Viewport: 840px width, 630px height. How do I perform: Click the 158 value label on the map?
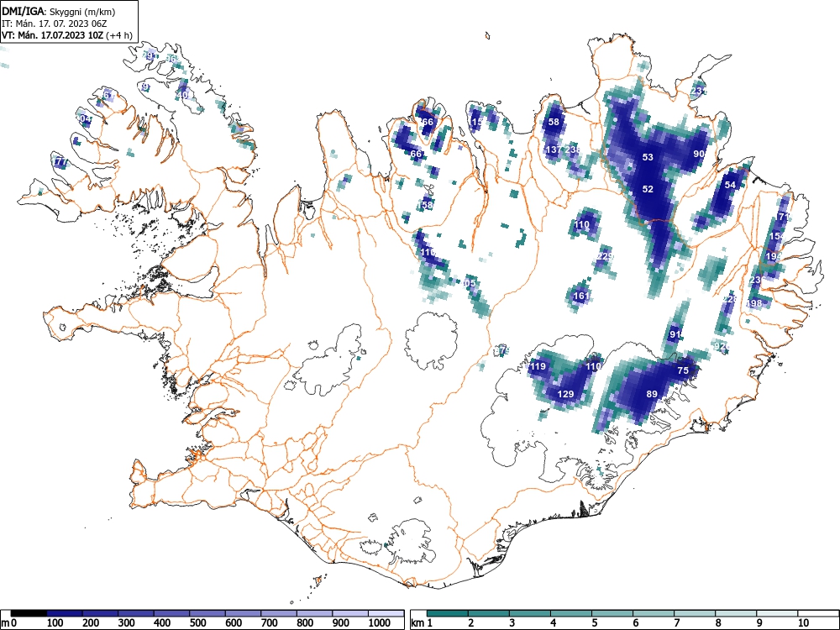point(425,205)
